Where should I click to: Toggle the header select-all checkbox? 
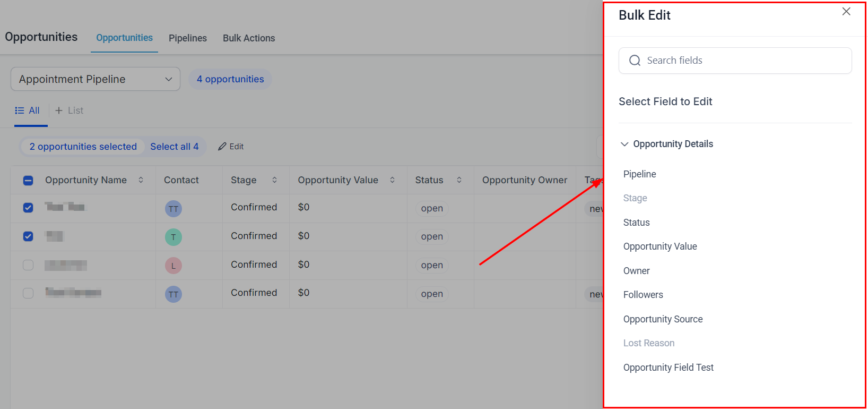tap(28, 181)
